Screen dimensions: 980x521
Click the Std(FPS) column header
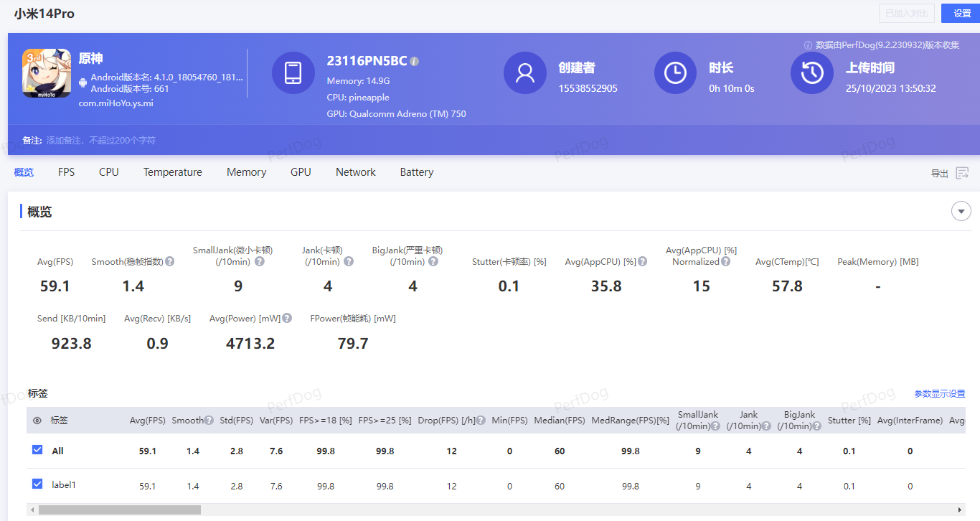235,421
